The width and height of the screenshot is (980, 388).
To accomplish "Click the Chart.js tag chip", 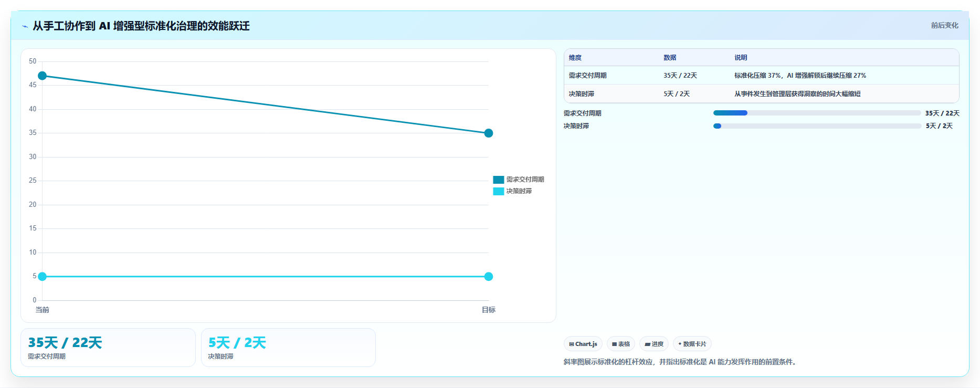I will pyautogui.click(x=583, y=344).
